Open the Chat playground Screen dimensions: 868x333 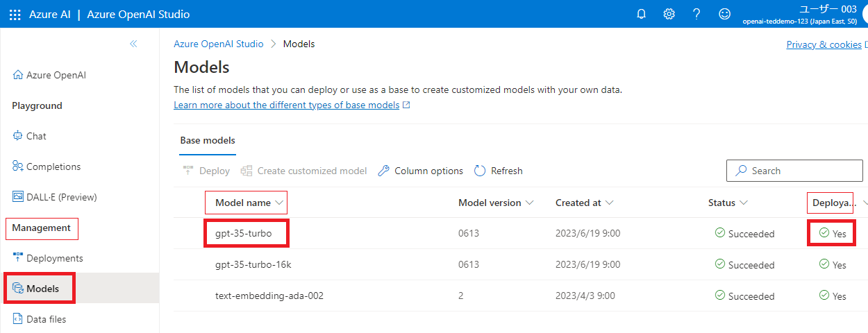pos(30,136)
